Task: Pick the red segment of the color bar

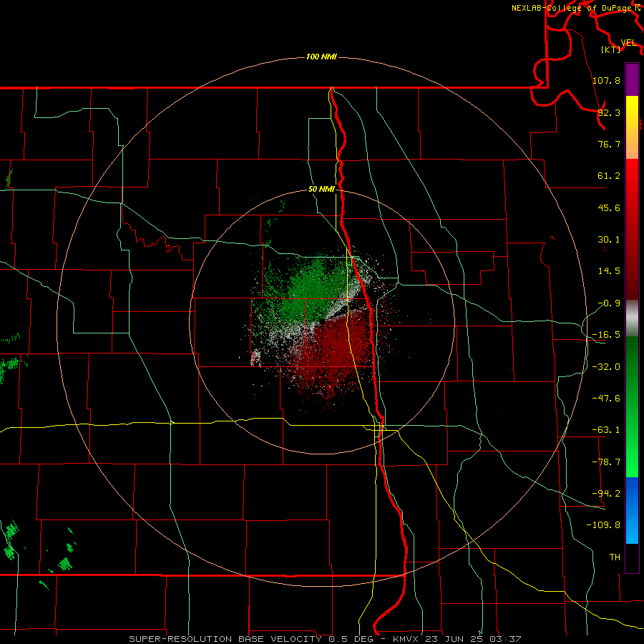Action: coord(632,229)
